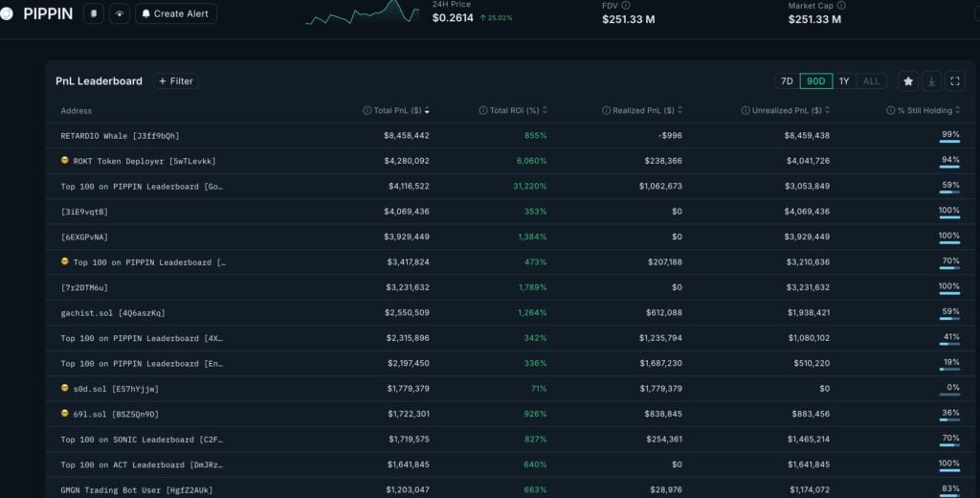Switch time range to 1Y
The width and height of the screenshot is (980, 498).
pyautogui.click(x=844, y=81)
